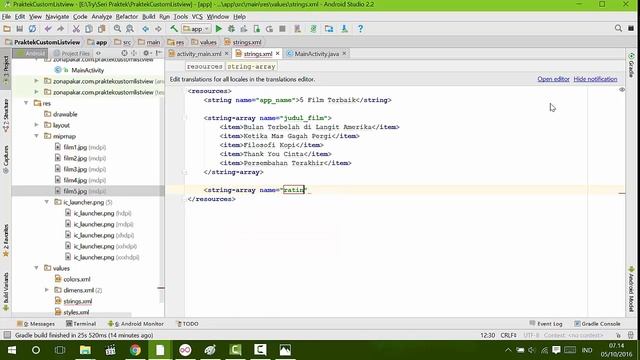Image resolution: width=640 pixels, height=360 pixels.
Task: Click the Paste icon in toolbar
Action: (101, 29)
